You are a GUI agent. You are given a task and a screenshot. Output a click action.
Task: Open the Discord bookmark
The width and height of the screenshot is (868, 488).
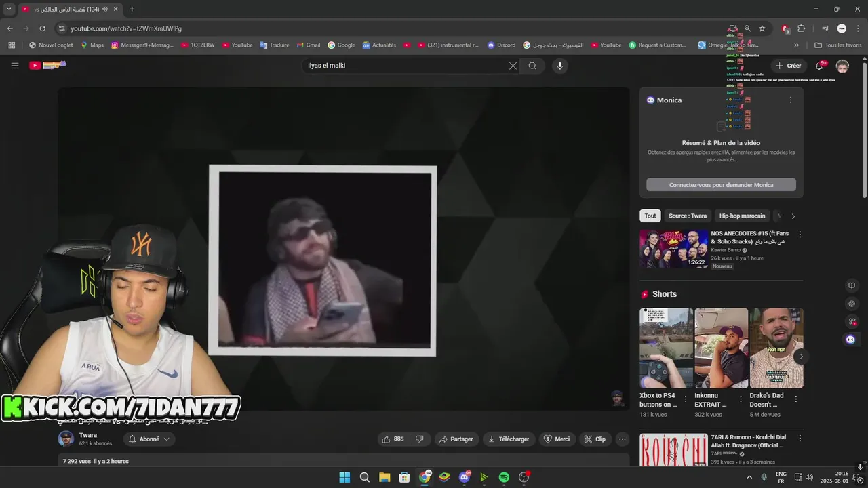point(501,45)
